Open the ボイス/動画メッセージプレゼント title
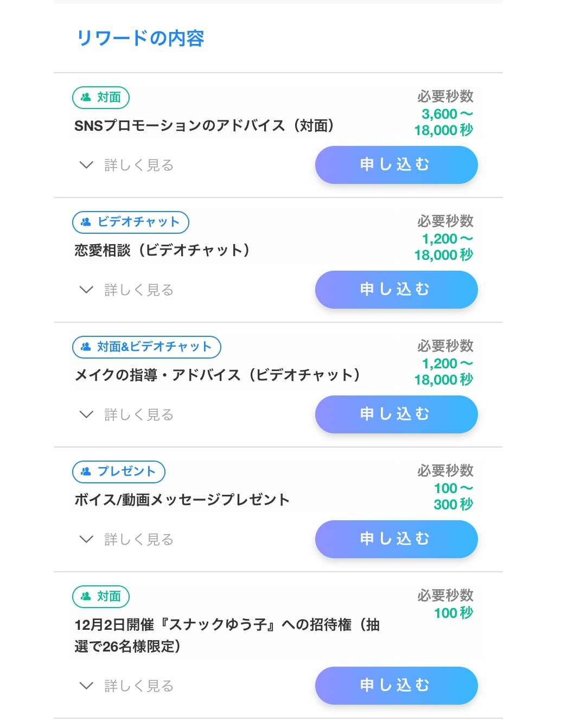574x728 pixels. point(182,500)
